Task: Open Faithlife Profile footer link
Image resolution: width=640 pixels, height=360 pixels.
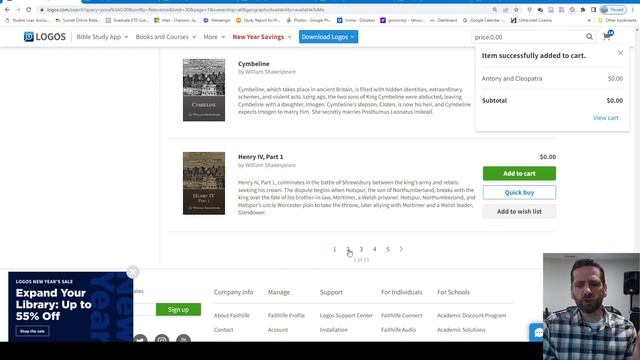Action: click(x=286, y=316)
